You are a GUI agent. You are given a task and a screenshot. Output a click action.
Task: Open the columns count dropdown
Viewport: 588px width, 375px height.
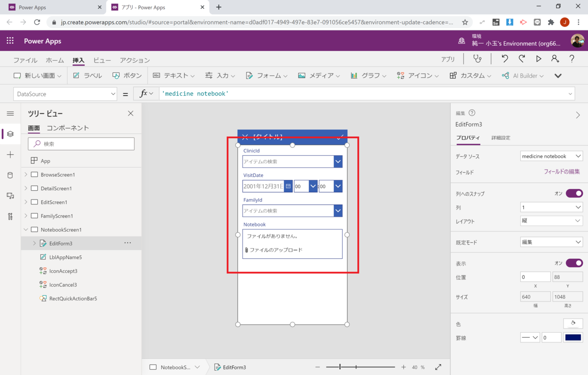(551, 208)
